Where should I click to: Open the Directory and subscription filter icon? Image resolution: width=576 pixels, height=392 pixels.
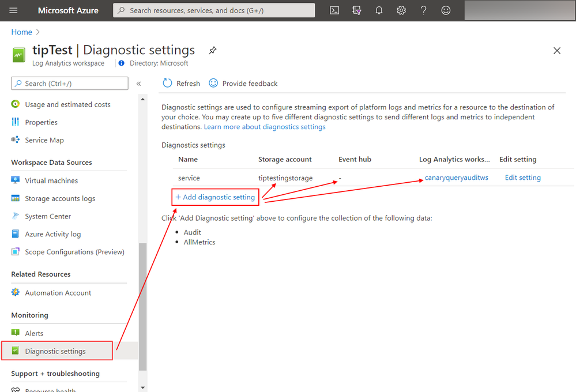click(357, 10)
